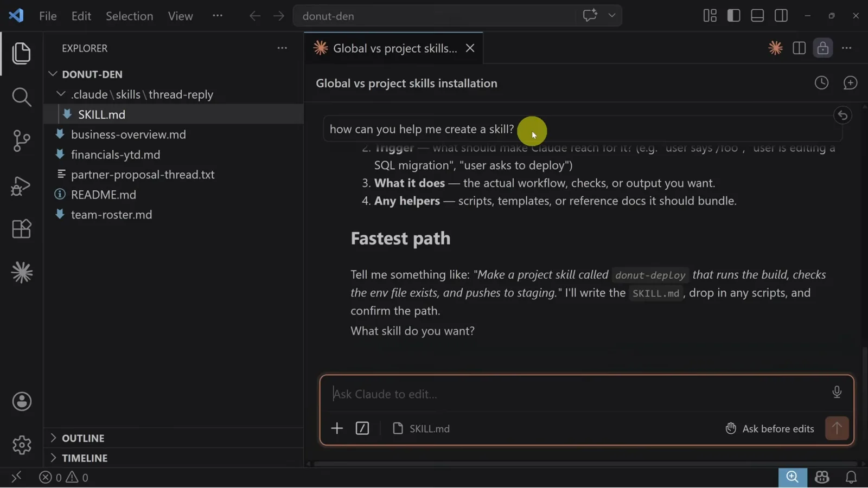Image resolution: width=868 pixels, height=488 pixels.
Task: Open Explorer views and more actions
Action: pyautogui.click(x=282, y=48)
